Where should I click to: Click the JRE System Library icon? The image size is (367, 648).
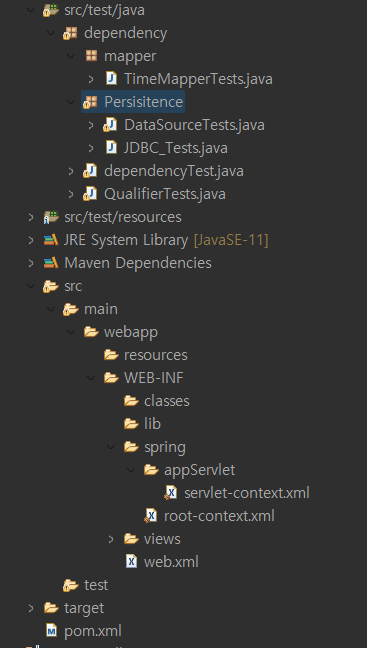(51, 240)
